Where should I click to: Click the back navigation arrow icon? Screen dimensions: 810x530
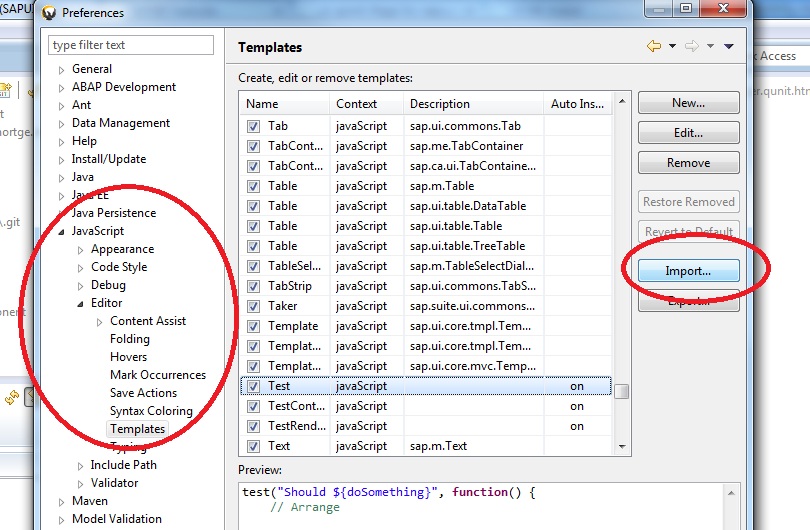(654, 46)
